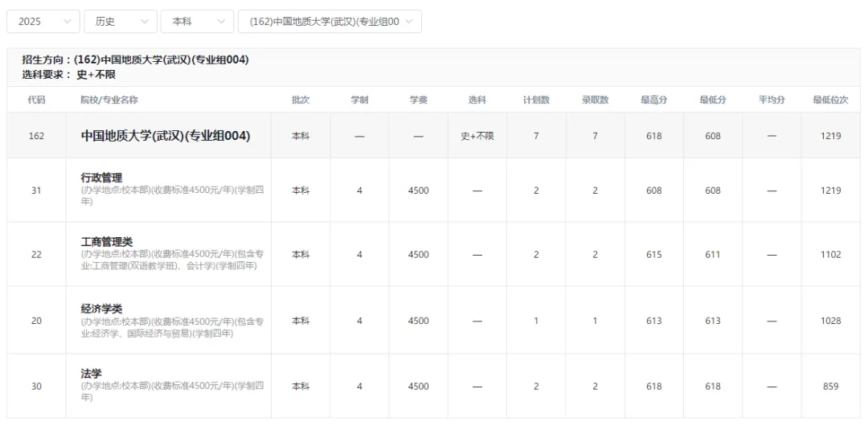The width and height of the screenshot is (868, 430).
Task: Select the 法学 major name
Action: pyautogui.click(x=92, y=374)
